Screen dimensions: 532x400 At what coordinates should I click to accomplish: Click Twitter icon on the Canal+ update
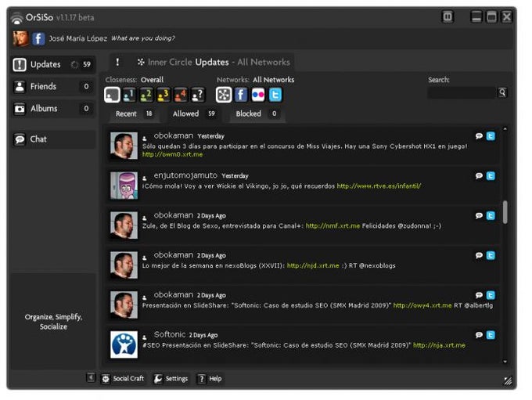491,215
